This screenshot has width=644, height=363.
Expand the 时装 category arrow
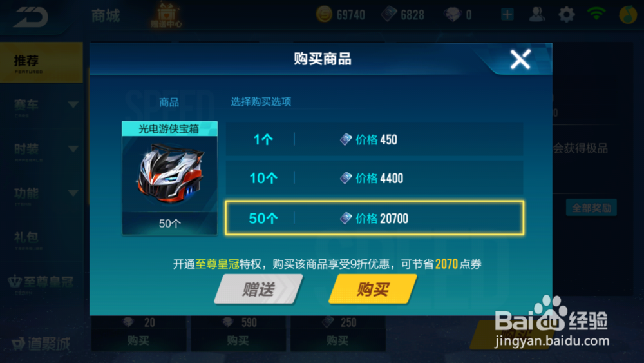73,149
